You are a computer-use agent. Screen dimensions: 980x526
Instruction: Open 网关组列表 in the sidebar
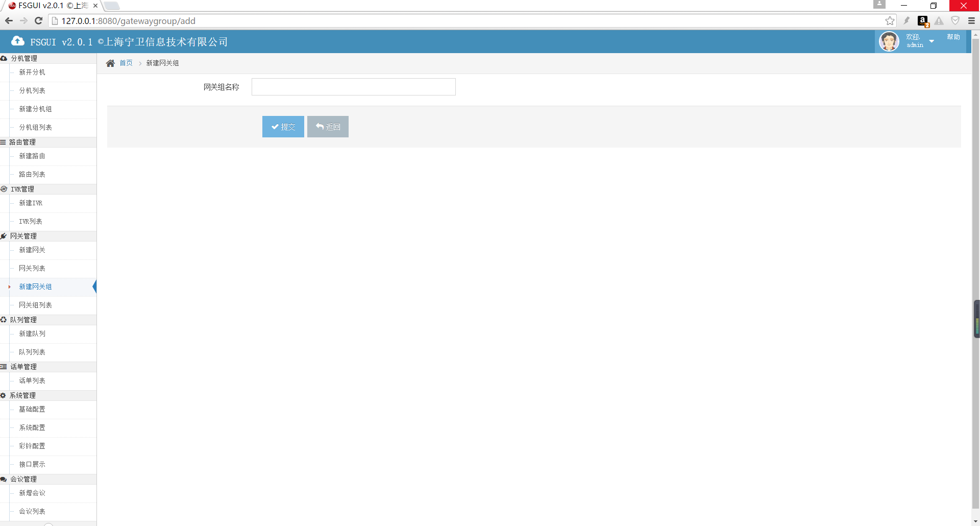pos(35,305)
